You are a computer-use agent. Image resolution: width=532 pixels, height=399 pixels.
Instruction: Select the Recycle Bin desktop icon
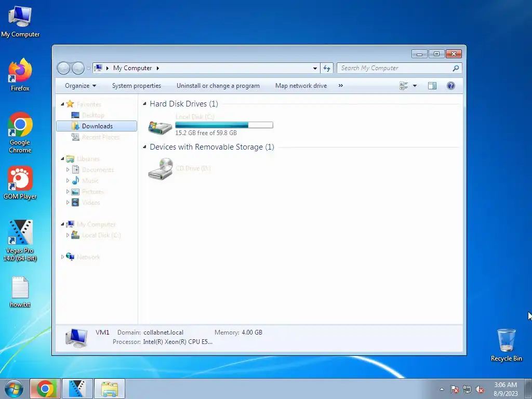(x=506, y=345)
